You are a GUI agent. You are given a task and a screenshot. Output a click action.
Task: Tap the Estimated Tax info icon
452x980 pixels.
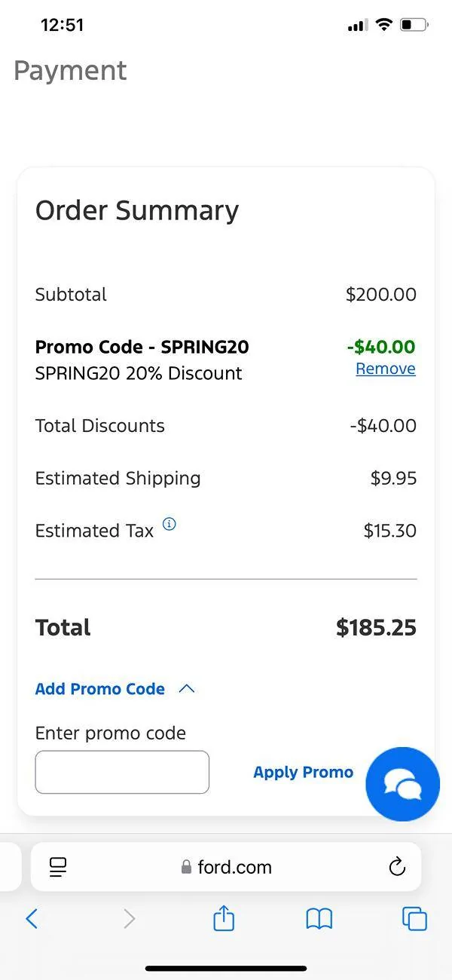pyautogui.click(x=169, y=525)
